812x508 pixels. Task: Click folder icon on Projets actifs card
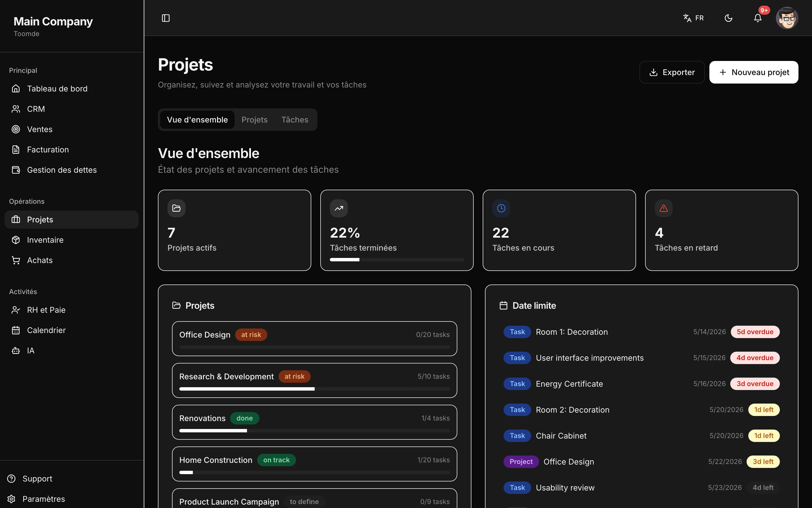coord(176,208)
